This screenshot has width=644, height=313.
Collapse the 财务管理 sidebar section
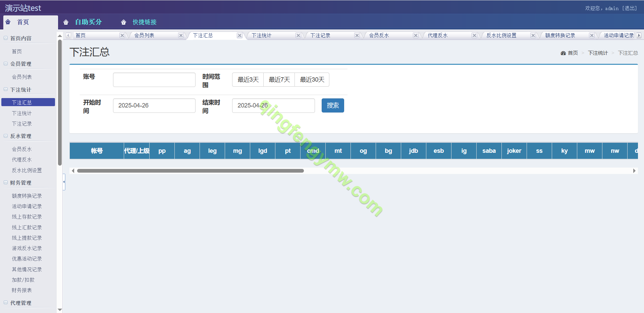coord(6,183)
